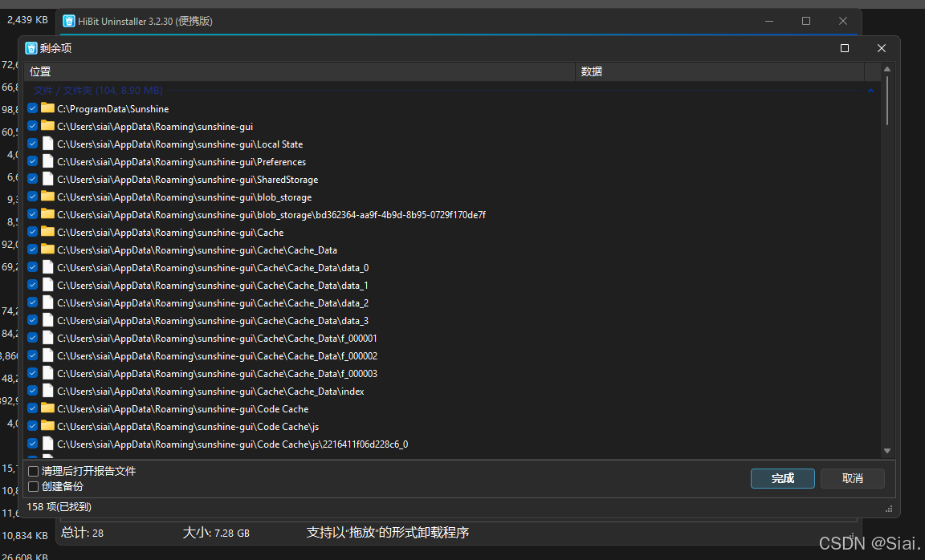Enable 清理后打开报告文件 checkbox
The height and width of the screenshot is (560, 925).
pos(34,471)
